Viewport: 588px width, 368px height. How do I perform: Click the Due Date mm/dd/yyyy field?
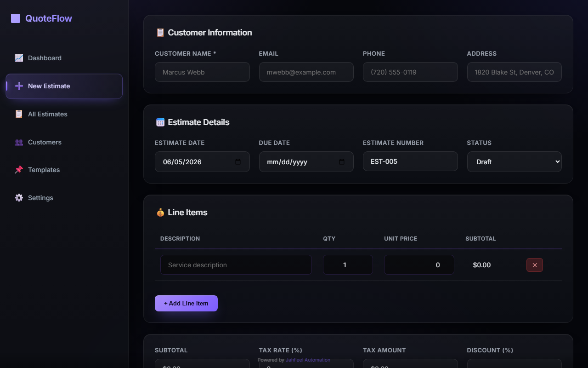pos(306,162)
